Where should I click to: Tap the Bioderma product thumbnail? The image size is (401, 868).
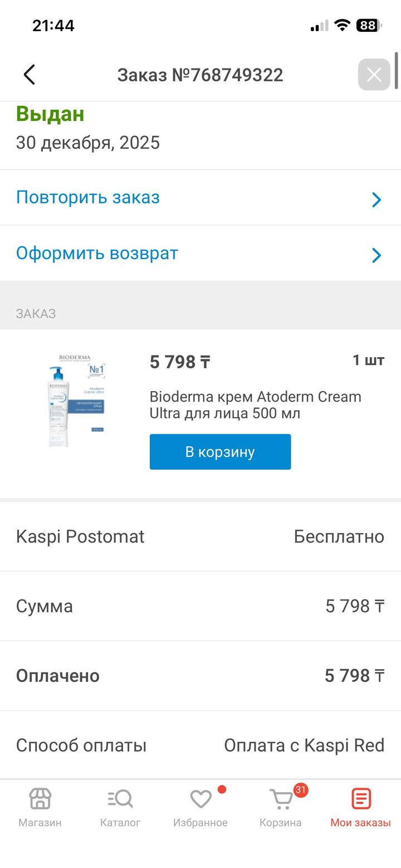[x=76, y=400]
